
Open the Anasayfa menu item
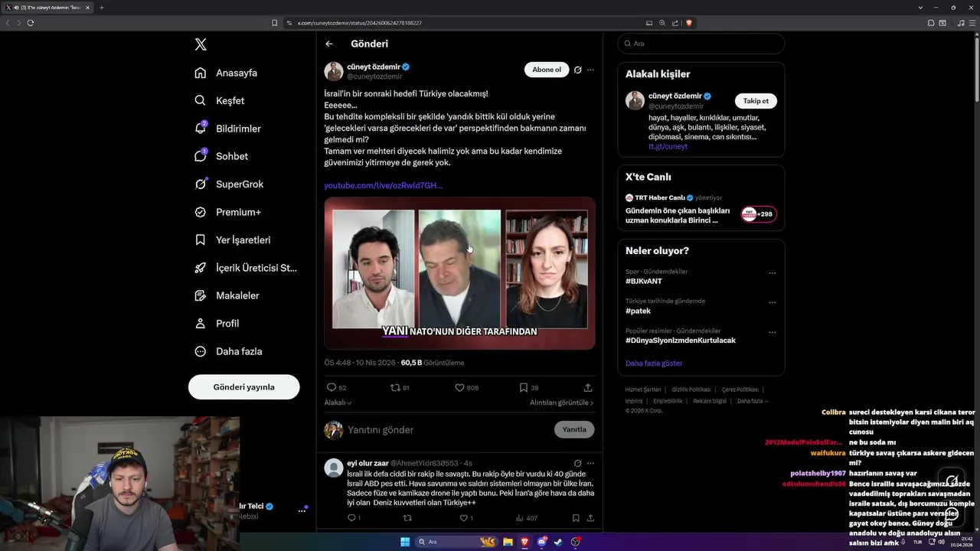[226, 73]
